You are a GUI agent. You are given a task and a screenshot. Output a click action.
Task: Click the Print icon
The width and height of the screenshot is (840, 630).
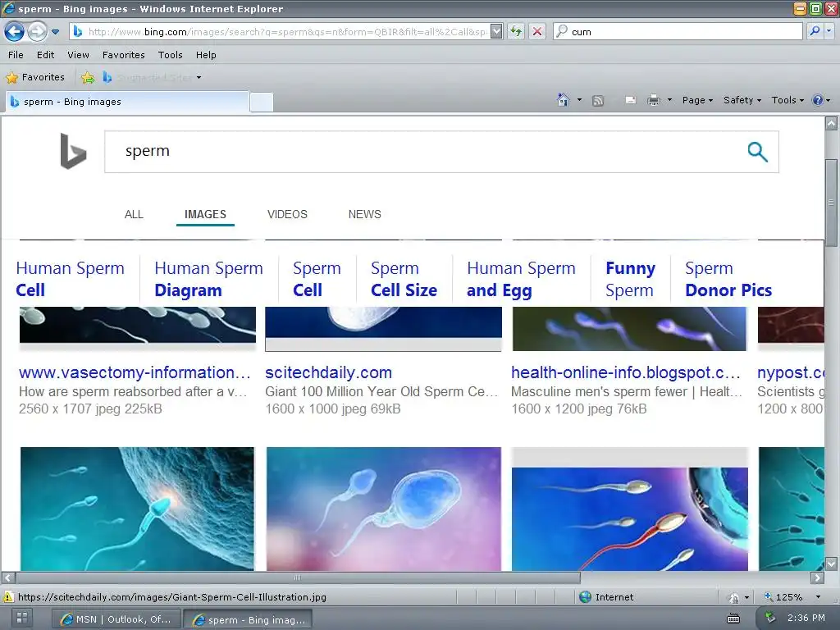[x=654, y=100]
